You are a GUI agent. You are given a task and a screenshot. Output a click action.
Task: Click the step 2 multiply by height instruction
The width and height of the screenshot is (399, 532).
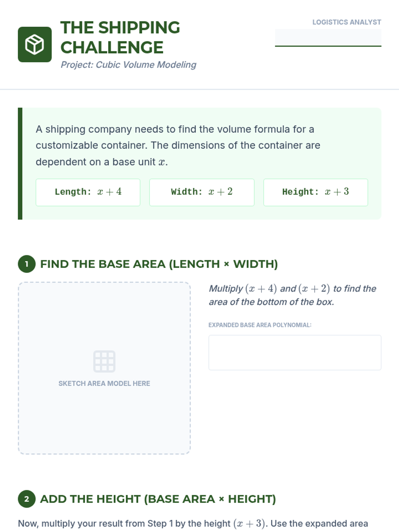click(193, 524)
